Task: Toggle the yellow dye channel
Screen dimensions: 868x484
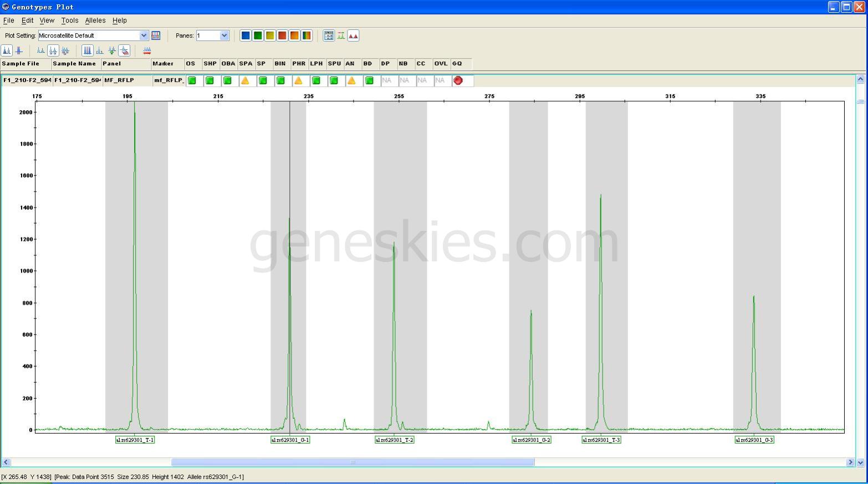Action: 270,35
